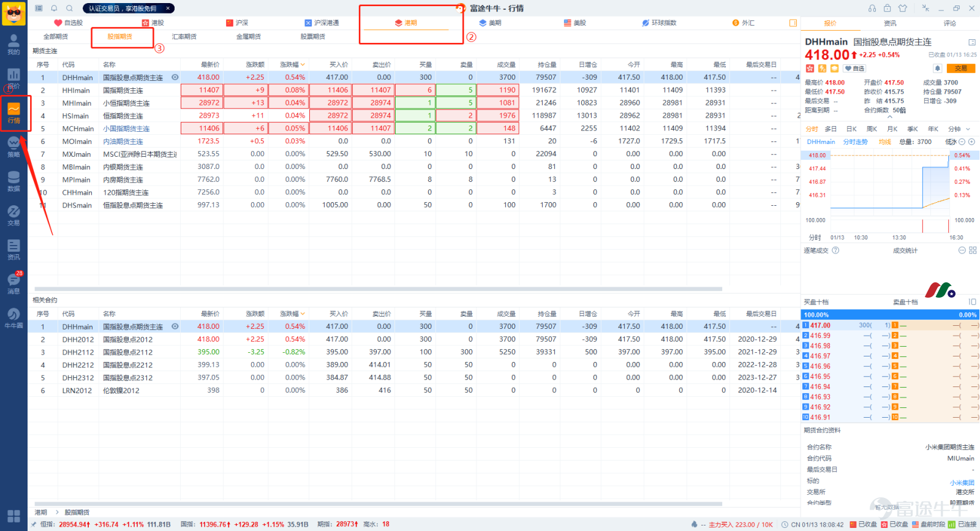Switch chart to 多日 period
This screenshot has width=980, height=531.
pyautogui.click(x=831, y=129)
